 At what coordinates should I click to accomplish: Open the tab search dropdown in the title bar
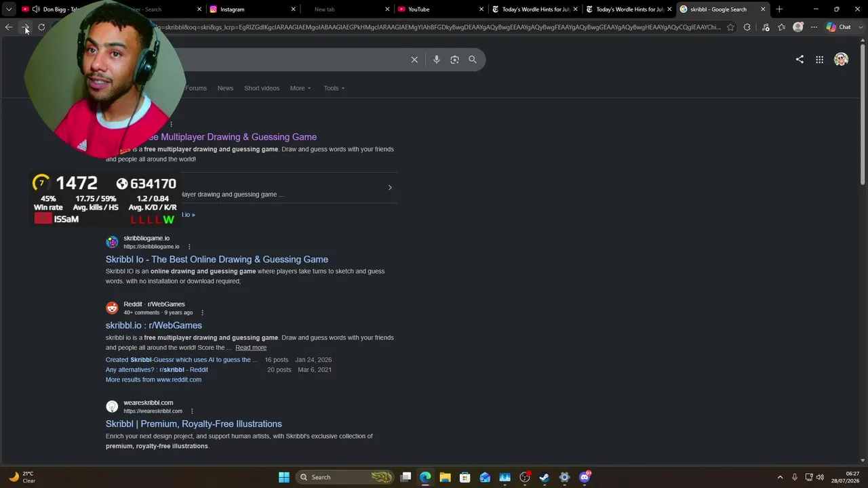tap(9, 9)
